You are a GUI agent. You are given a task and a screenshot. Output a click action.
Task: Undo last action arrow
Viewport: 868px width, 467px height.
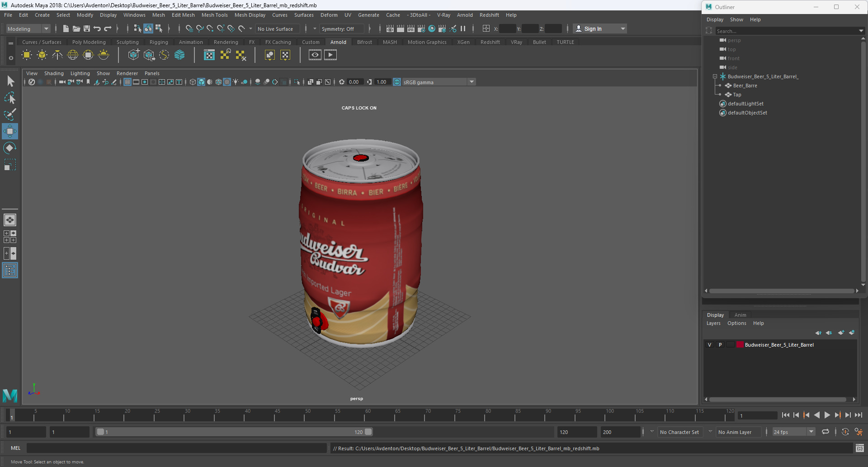(97, 29)
